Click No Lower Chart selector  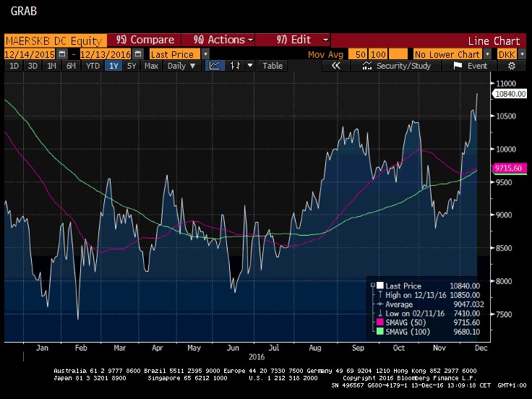[x=447, y=54]
